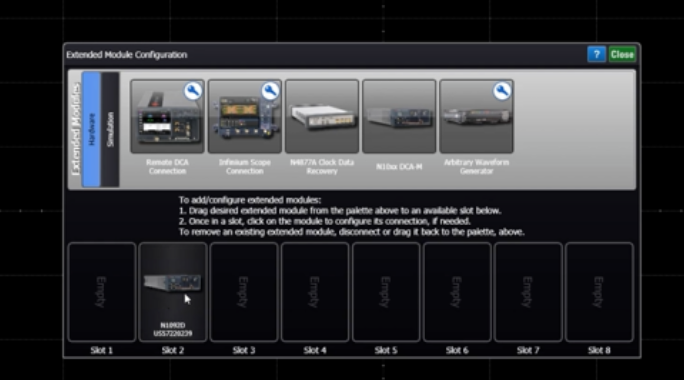This screenshot has height=380, width=684.
Task: Select the empty Slot 8
Action: click(599, 292)
